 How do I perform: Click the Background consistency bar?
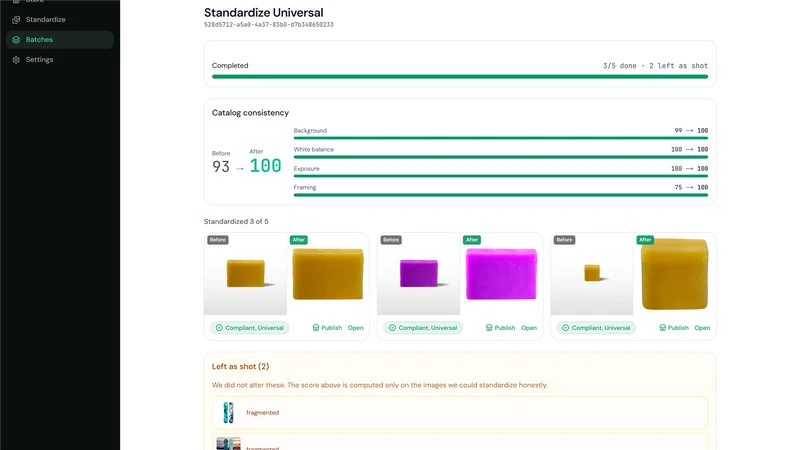(x=501, y=138)
